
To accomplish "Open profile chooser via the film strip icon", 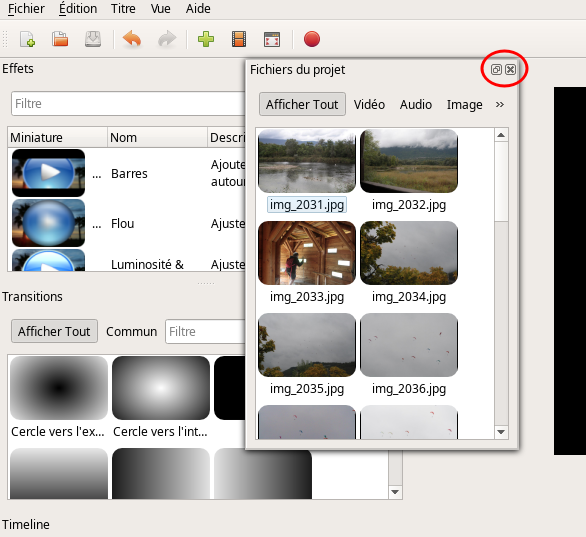I will pyautogui.click(x=239, y=39).
